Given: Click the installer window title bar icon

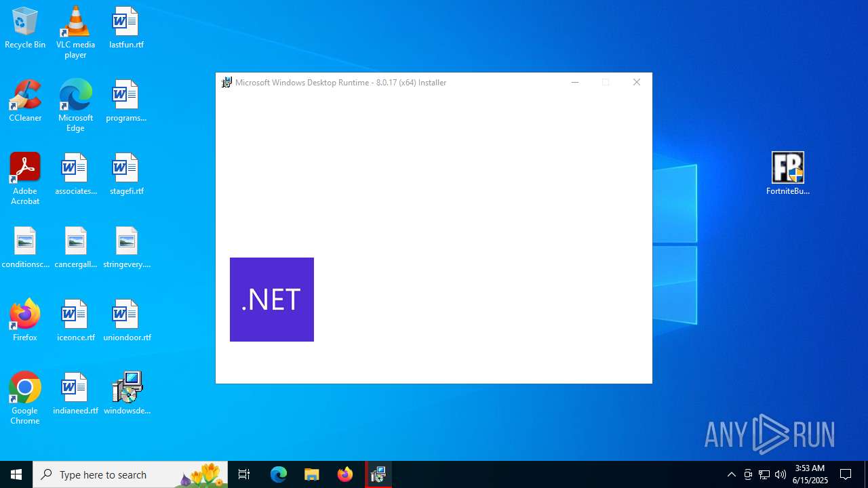Looking at the screenshot, I should [x=227, y=83].
